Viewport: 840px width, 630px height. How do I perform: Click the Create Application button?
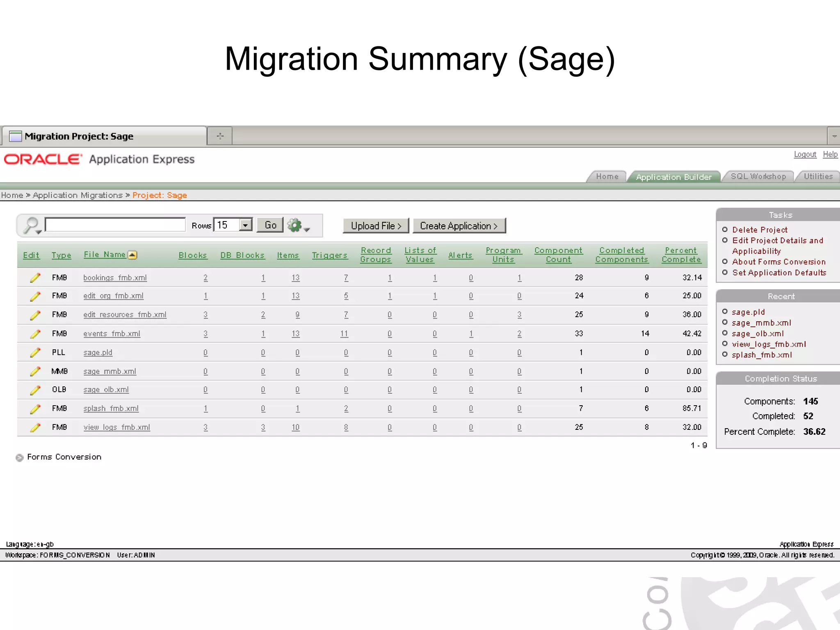click(459, 226)
